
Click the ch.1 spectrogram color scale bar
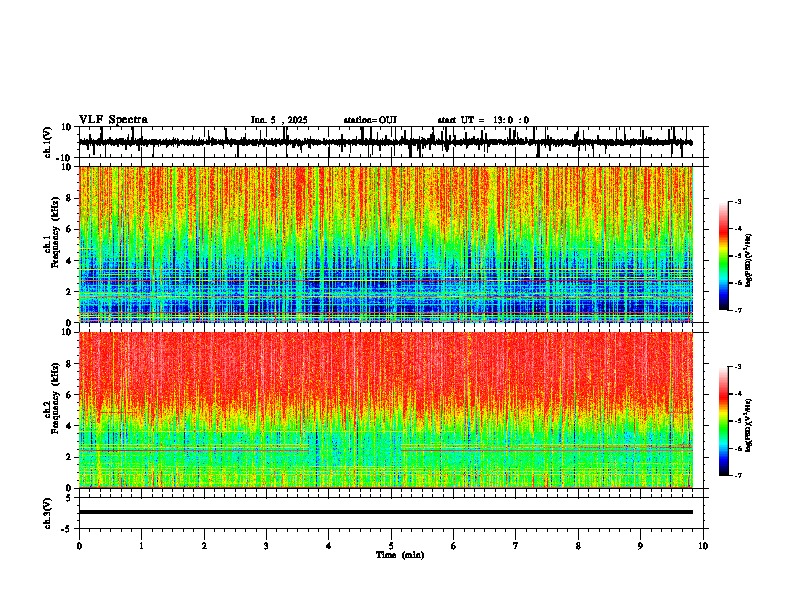[724, 256]
